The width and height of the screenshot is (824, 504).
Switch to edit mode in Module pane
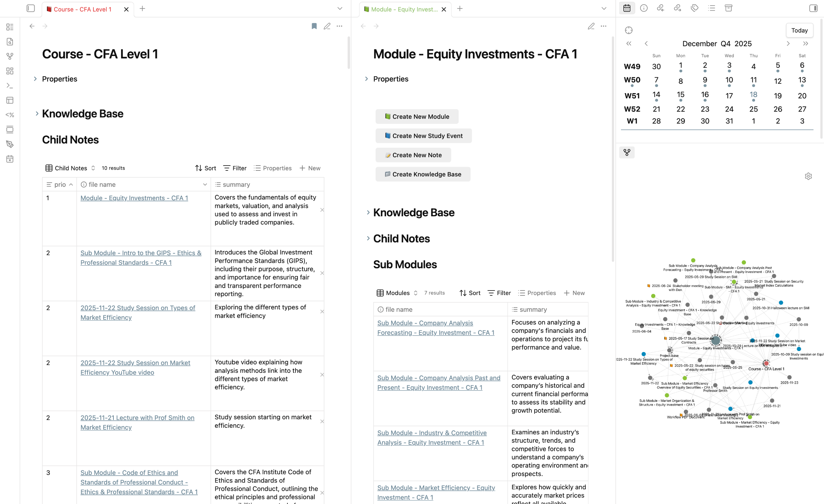[x=591, y=26]
